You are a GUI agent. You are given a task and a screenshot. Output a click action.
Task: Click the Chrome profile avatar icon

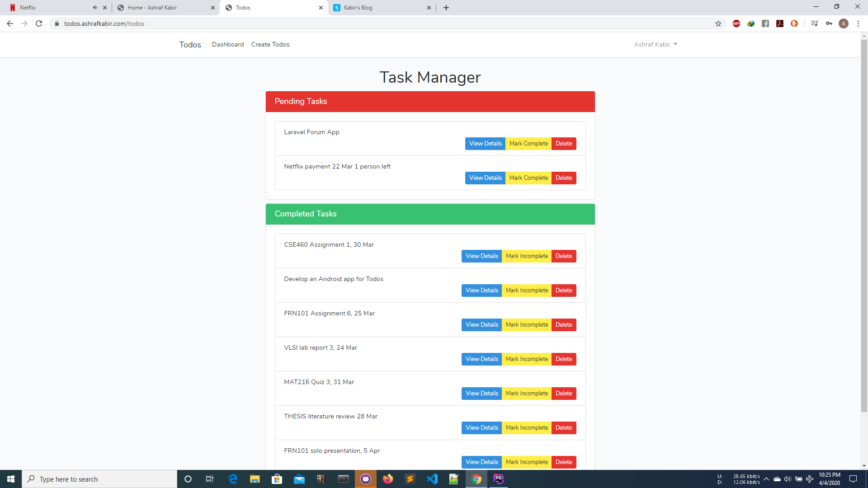pyautogui.click(x=844, y=23)
